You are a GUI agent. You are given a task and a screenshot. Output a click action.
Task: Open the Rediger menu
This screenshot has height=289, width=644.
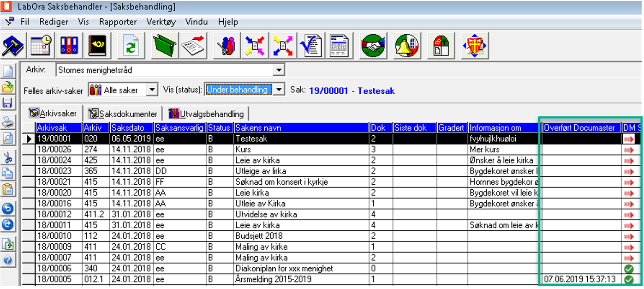click(54, 22)
